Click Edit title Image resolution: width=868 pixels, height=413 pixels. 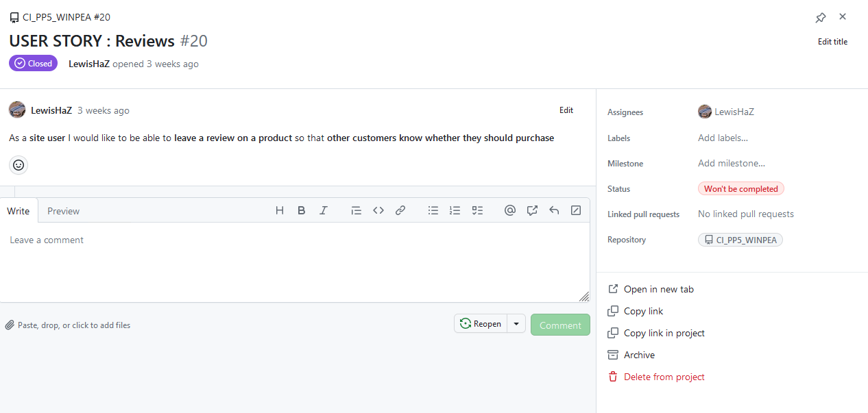point(832,42)
